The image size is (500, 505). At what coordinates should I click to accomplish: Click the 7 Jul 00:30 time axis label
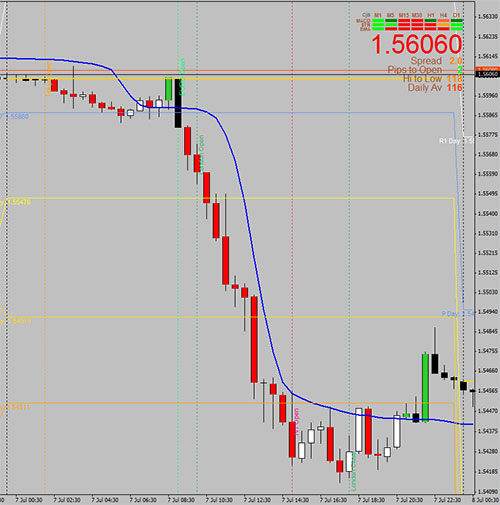click(29, 500)
